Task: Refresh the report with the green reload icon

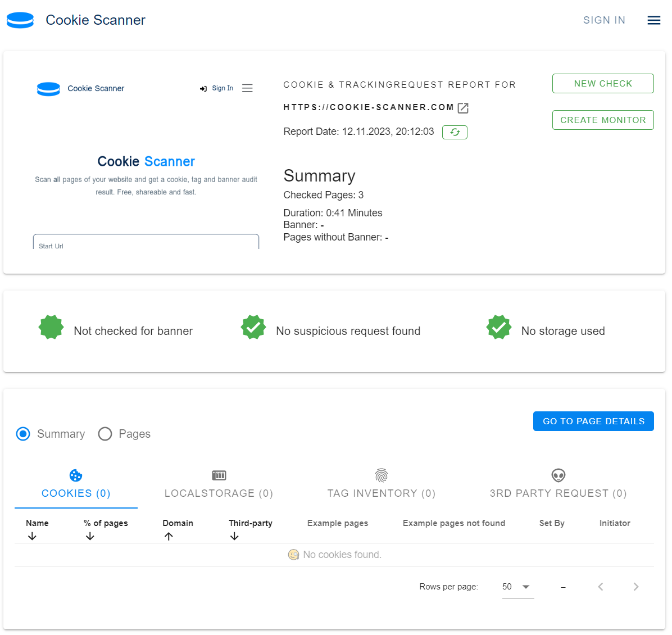Action: click(x=455, y=132)
